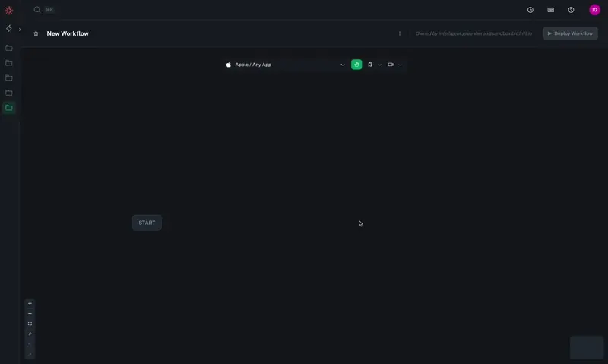Open the search bar
This screenshot has height=364, width=608.
37,10
